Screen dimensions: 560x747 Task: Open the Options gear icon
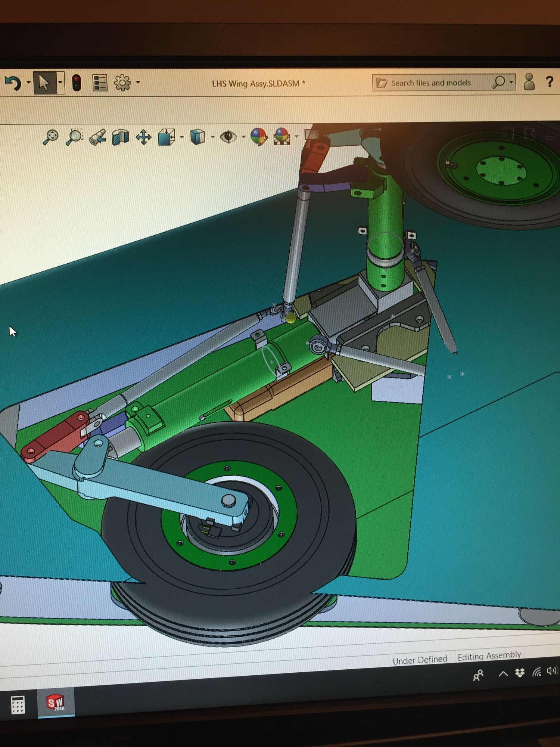click(122, 83)
